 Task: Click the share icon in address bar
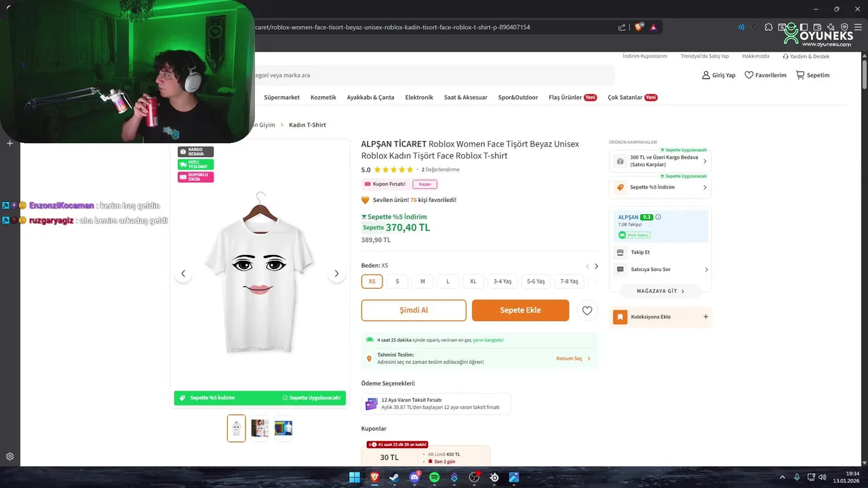coord(622,27)
